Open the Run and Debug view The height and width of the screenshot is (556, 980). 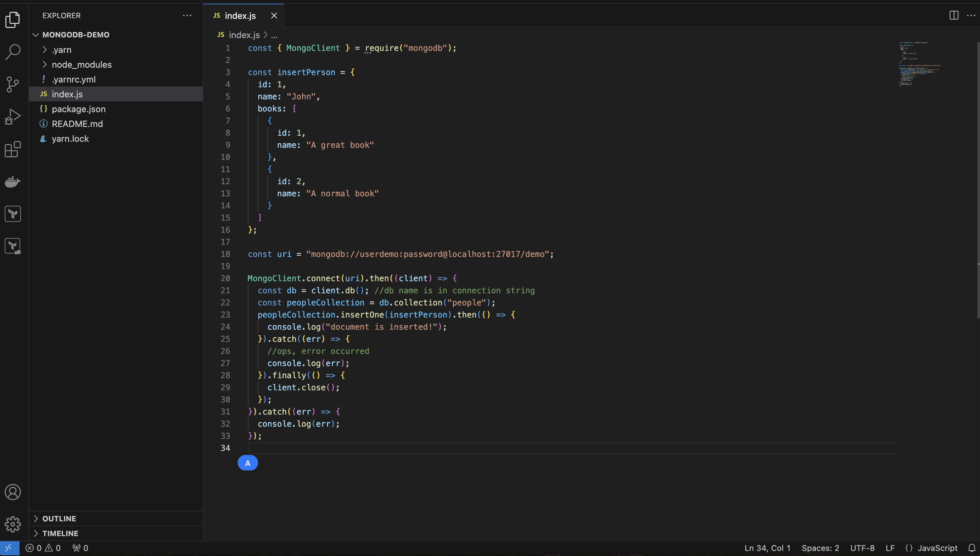click(x=12, y=117)
